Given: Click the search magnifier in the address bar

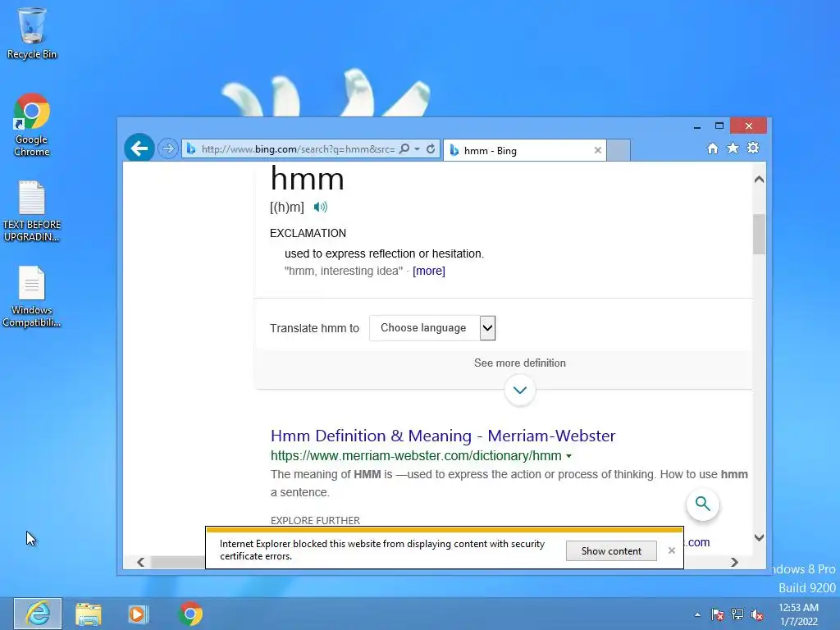Looking at the screenshot, I should 404,149.
